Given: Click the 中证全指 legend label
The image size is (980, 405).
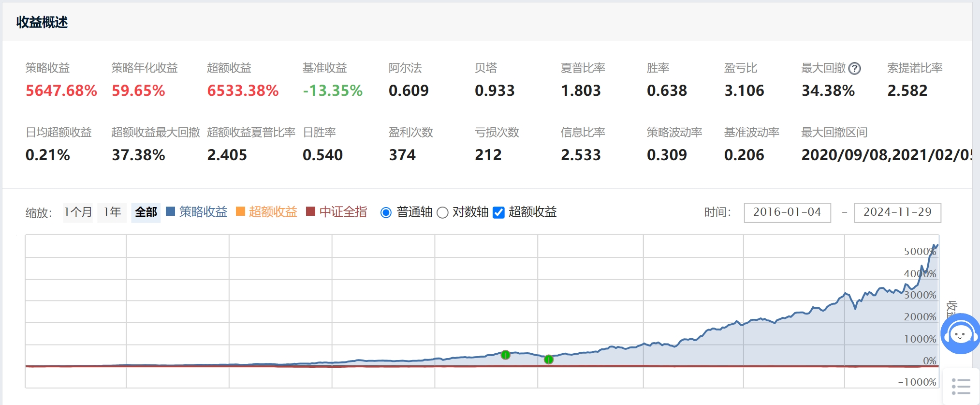Looking at the screenshot, I should (343, 212).
